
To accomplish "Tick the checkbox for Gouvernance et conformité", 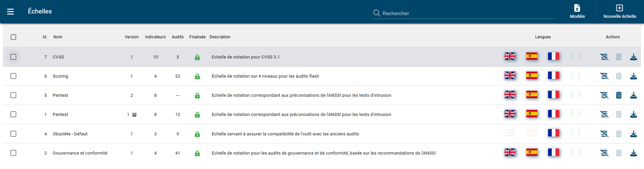I will click(13, 153).
